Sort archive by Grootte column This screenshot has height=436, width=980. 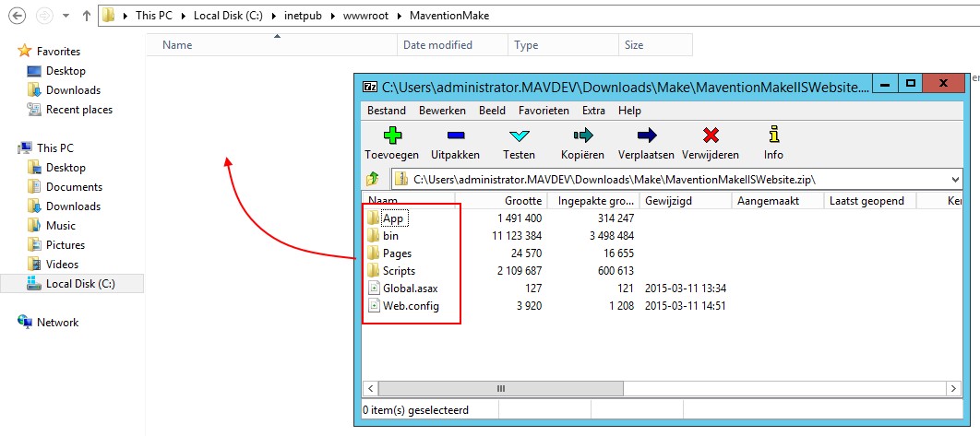(523, 201)
